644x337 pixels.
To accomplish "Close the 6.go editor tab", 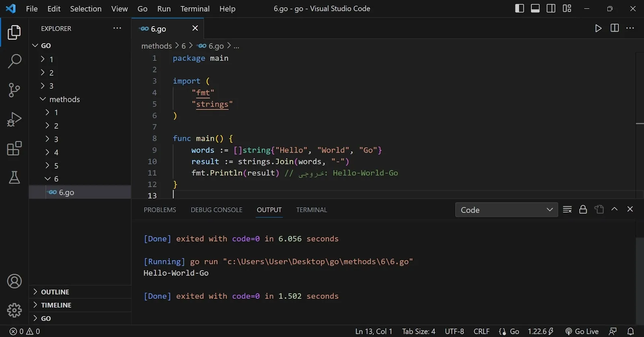I will [195, 28].
